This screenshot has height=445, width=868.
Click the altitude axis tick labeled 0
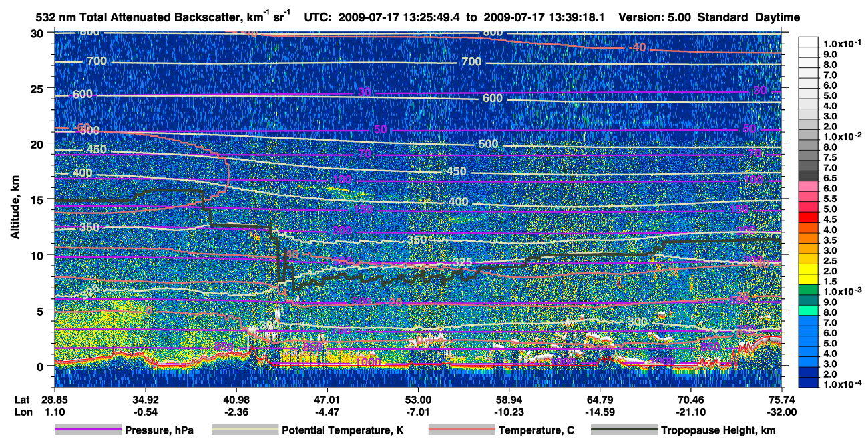pos(41,366)
